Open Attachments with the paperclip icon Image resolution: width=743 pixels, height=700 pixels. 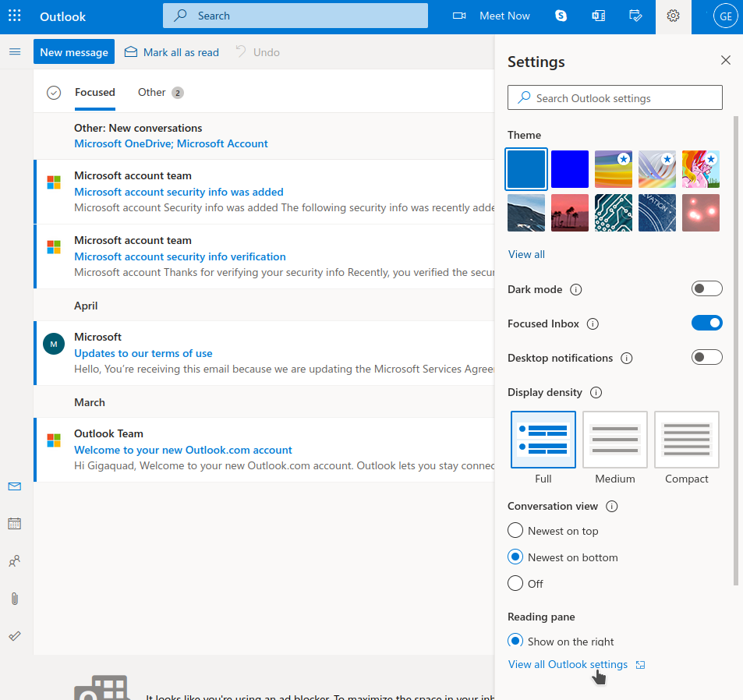tap(14, 598)
